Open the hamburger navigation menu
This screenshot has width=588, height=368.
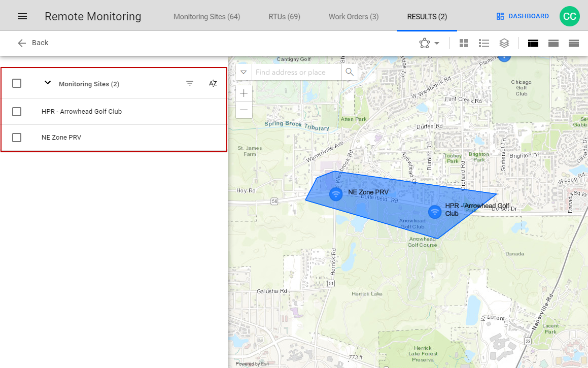(22, 16)
